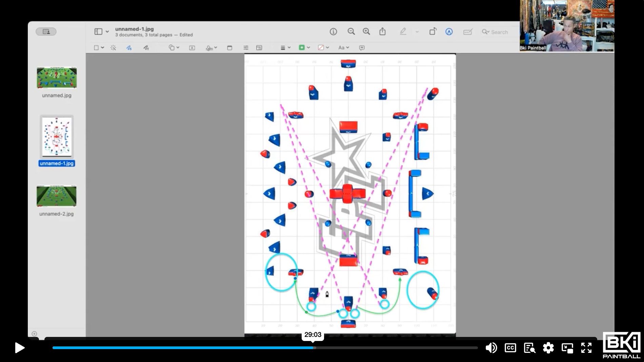The height and width of the screenshot is (362, 644).
Task: Click the Zoom Out magnifier icon
Action: [351, 32]
